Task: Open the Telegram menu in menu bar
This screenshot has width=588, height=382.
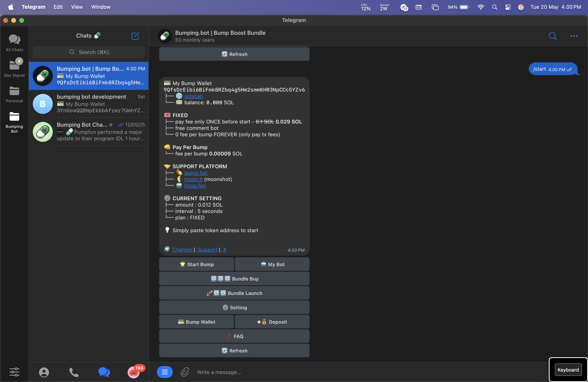Action: pos(33,7)
